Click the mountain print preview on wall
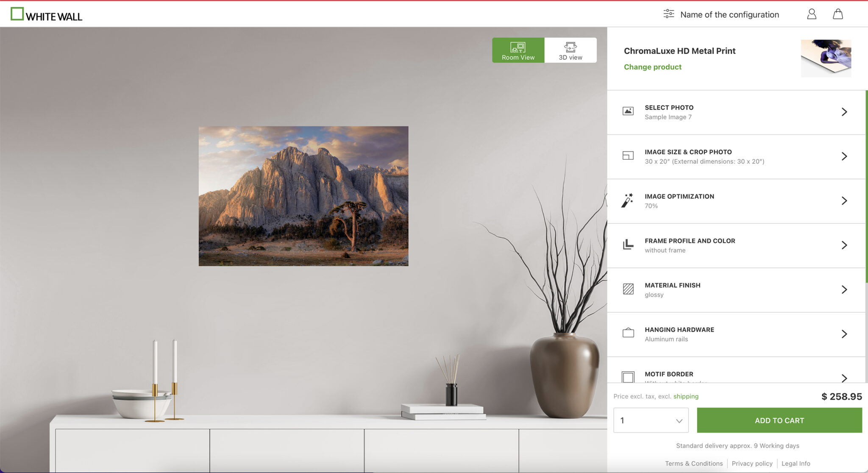The height and width of the screenshot is (473, 868). (303, 196)
